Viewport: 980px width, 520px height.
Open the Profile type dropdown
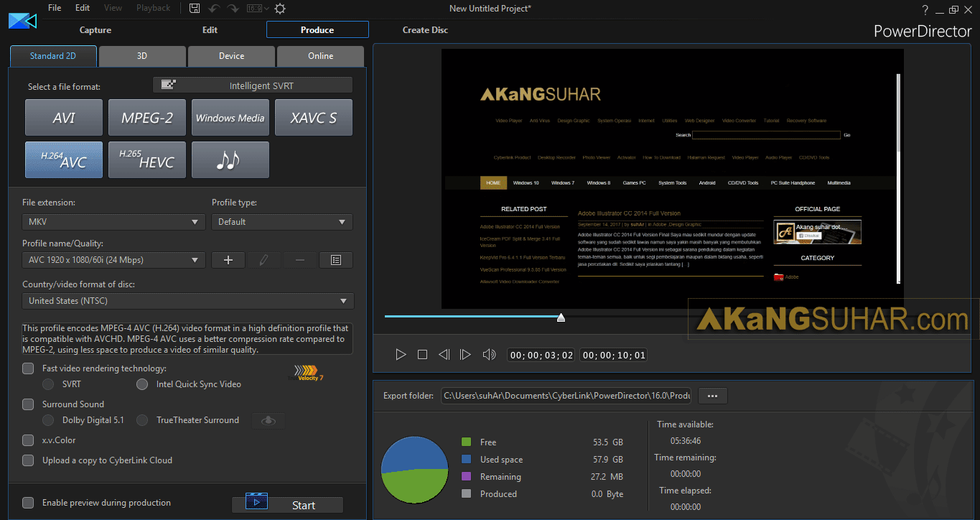[282, 222]
